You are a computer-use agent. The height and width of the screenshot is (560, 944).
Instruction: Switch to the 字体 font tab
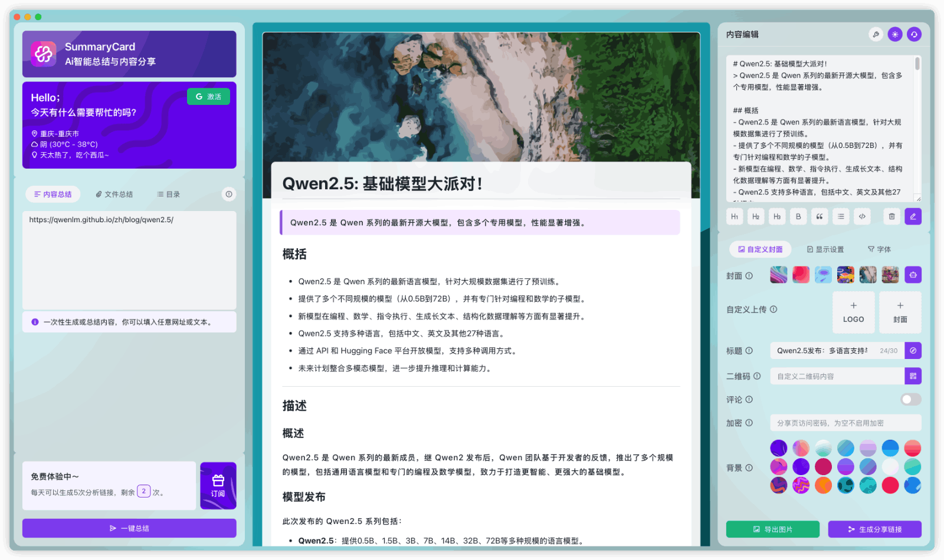click(880, 249)
